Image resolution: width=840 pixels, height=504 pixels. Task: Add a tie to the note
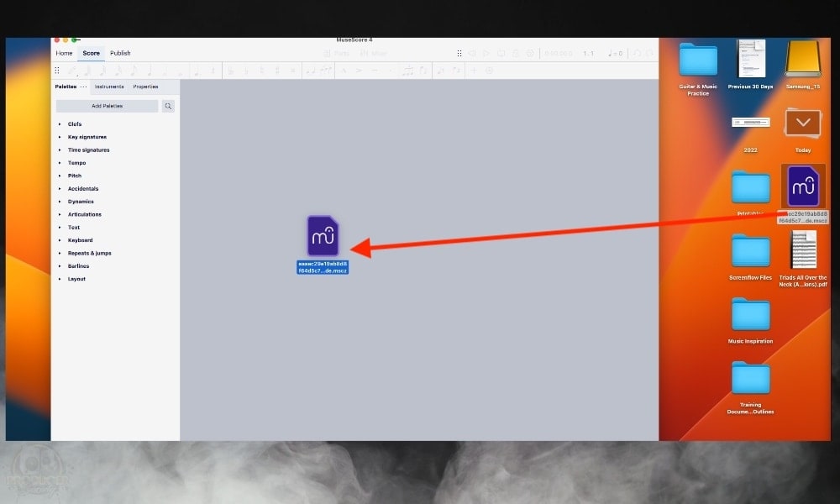[310, 71]
